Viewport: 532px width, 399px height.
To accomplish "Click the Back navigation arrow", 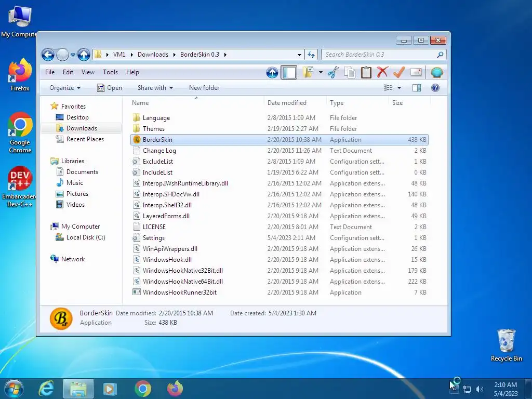I will 48,55.
